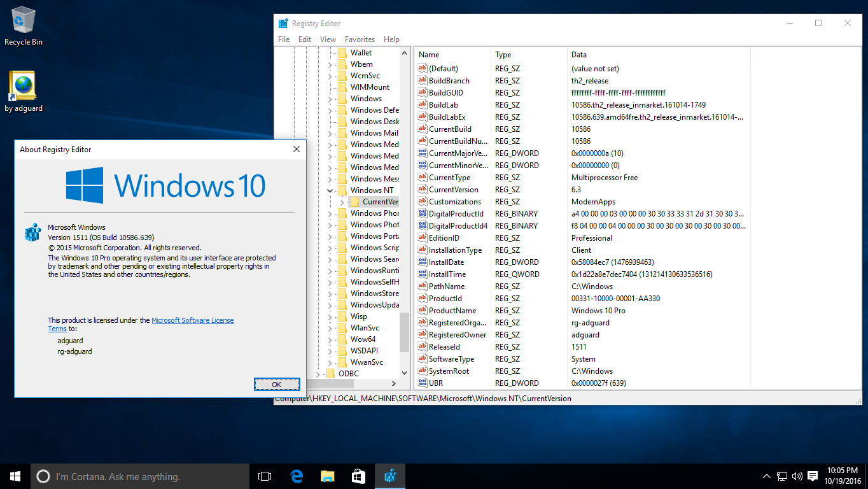
Task: Open the Recycle Bin desktop icon
Action: 24,27
